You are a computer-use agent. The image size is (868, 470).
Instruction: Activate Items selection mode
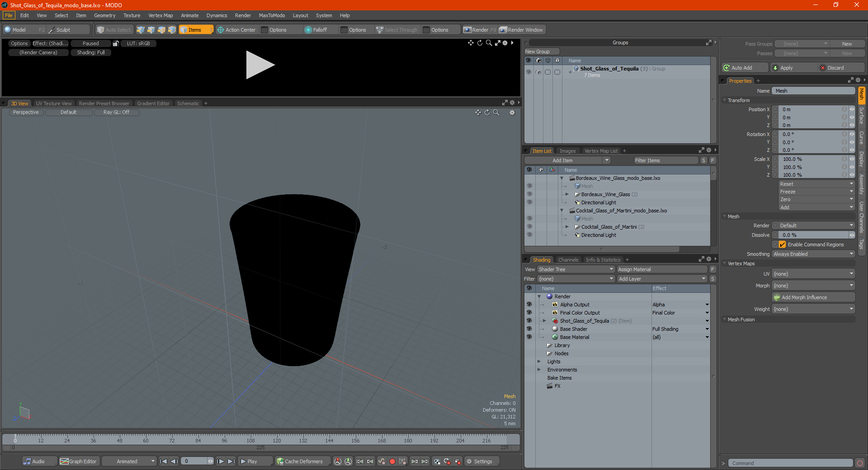(x=196, y=30)
